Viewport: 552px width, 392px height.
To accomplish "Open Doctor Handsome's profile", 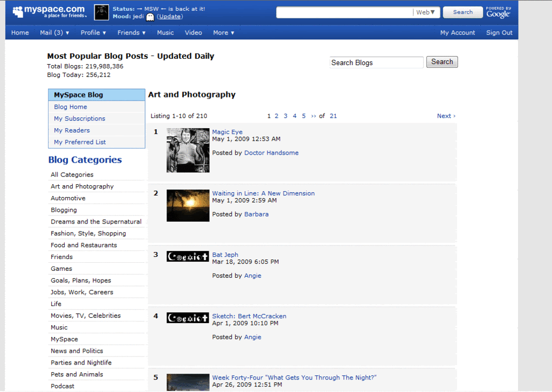I will coord(272,153).
